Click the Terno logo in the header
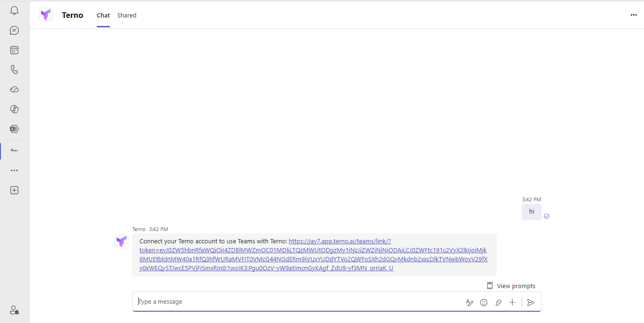Screen dimensions: 644x323 click(46, 15)
